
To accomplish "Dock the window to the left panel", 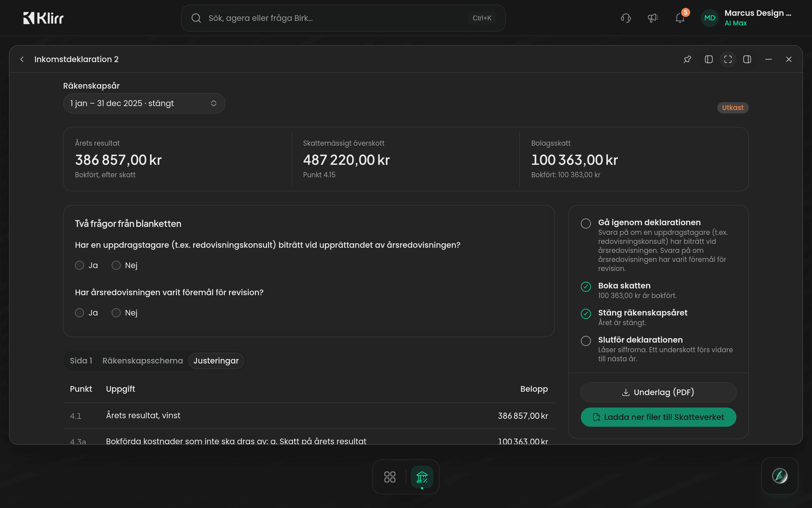I will coord(709,60).
